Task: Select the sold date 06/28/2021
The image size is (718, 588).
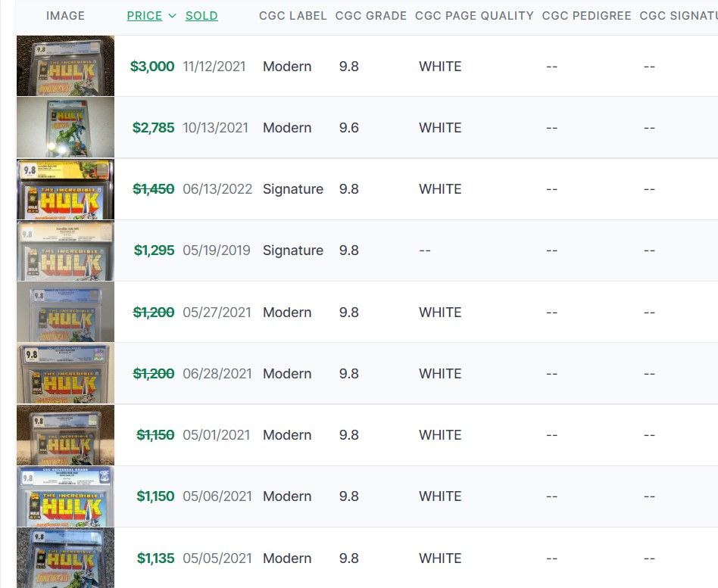Action: coord(217,373)
